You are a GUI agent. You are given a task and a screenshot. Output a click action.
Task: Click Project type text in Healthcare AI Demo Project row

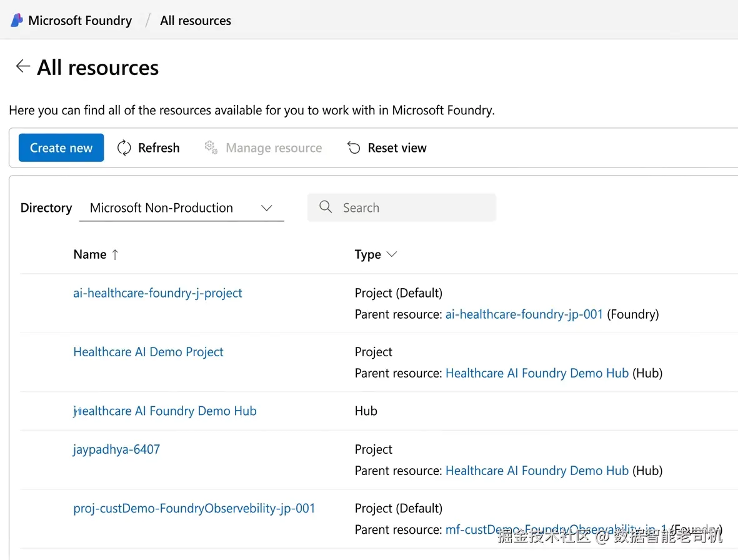tap(373, 352)
